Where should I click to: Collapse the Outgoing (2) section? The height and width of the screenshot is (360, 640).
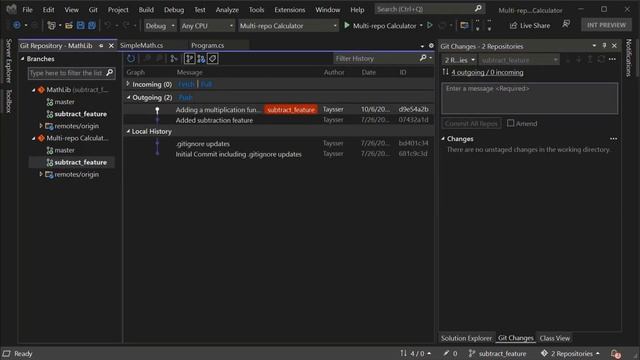[x=128, y=98]
